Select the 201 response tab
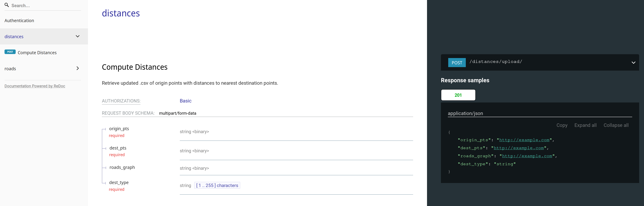The width and height of the screenshot is (644, 206). [458, 95]
